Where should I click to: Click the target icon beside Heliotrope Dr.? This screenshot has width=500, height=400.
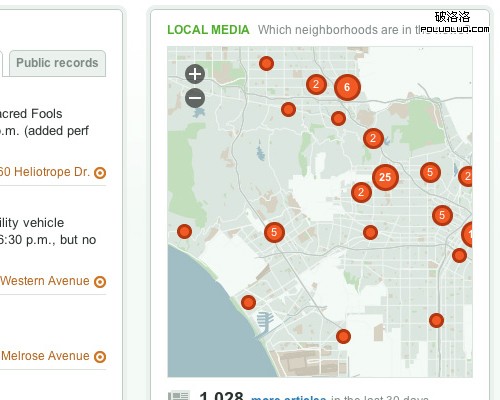pos(100,173)
